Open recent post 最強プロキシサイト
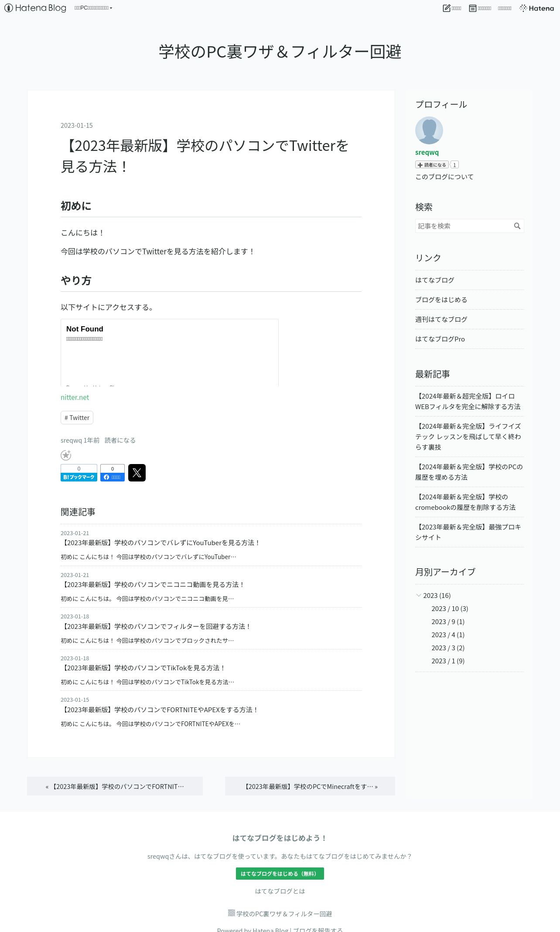The image size is (560, 932). point(468,532)
